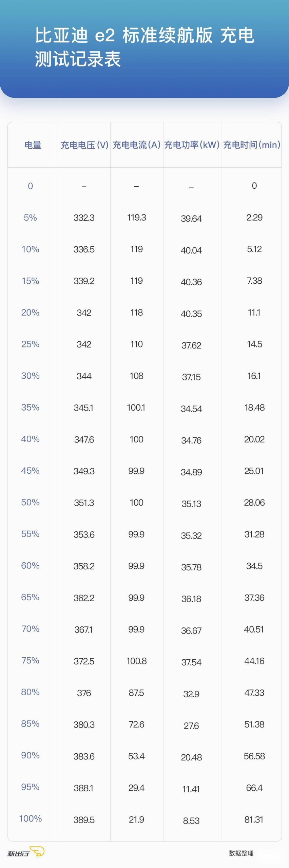Click the 119.3 current cell
The height and width of the screenshot is (868, 289).
(x=136, y=218)
